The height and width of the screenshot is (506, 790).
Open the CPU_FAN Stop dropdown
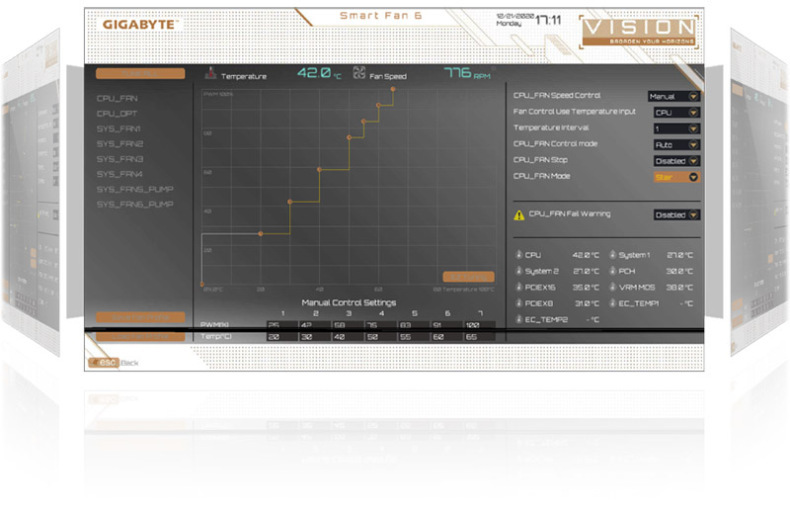click(x=677, y=161)
